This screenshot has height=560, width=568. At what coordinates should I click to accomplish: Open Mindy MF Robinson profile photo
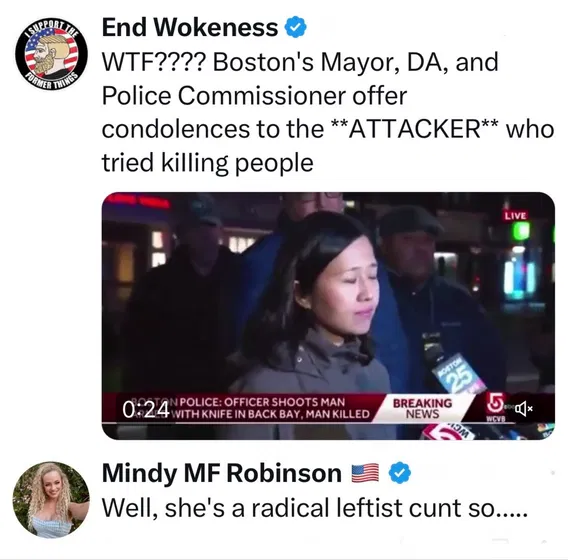(x=51, y=499)
